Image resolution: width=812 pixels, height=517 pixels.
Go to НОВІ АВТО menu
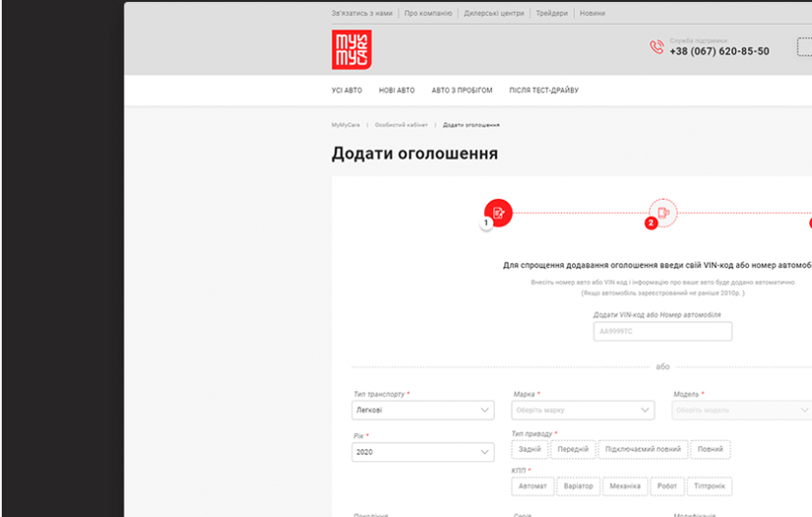pyautogui.click(x=397, y=91)
